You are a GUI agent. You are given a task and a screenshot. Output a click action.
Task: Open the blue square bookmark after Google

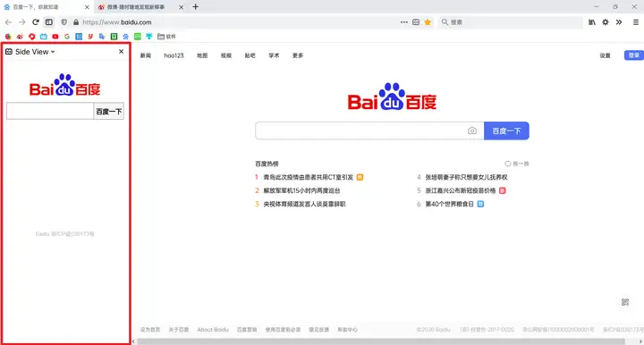79,37
